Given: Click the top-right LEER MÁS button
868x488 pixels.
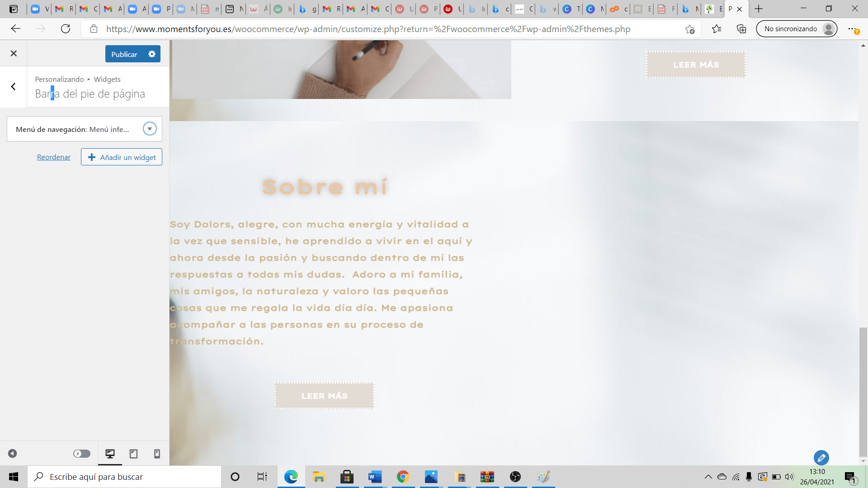Looking at the screenshot, I should click(696, 65).
